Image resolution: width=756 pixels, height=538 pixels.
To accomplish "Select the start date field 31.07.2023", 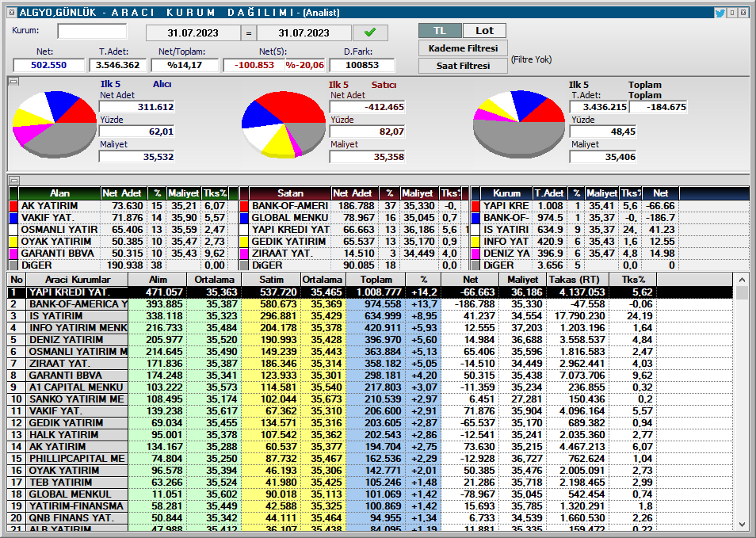I will click(x=193, y=32).
